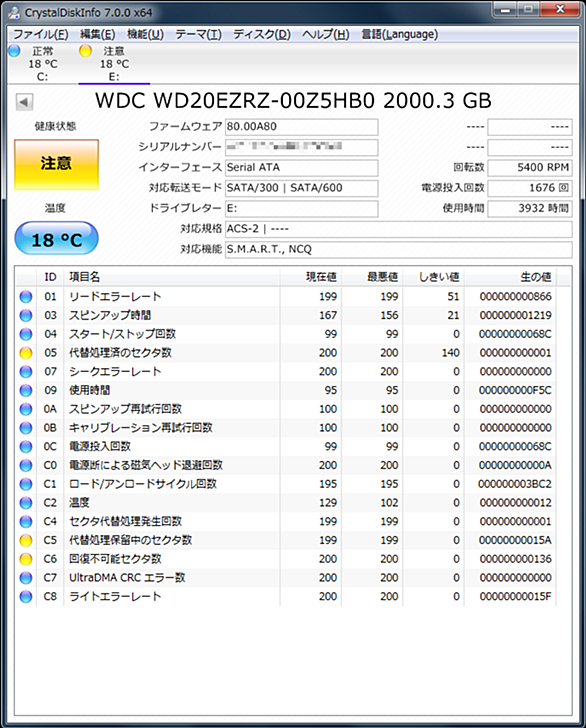Click the blurred シリアルナンバー field
The image size is (586, 728).
[301, 147]
